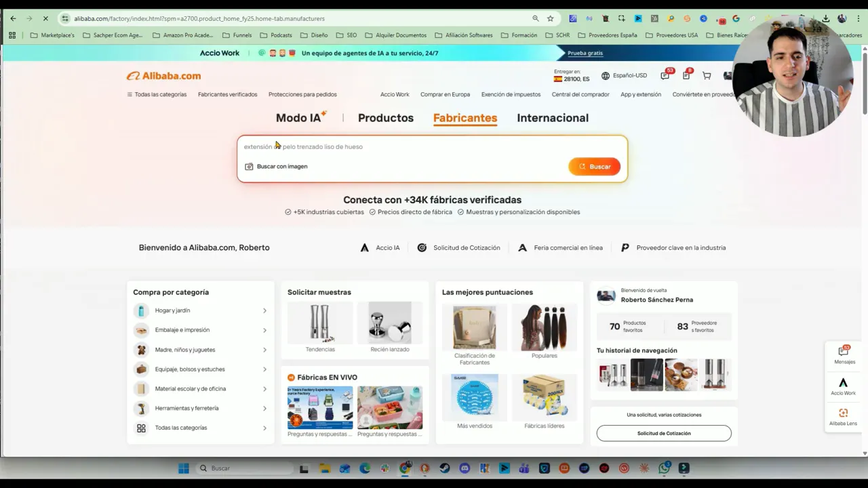Image resolution: width=868 pixels, height=488 pixels.
Task: Expand the Madre, niños y juguetes chevron
Action: 264,350
